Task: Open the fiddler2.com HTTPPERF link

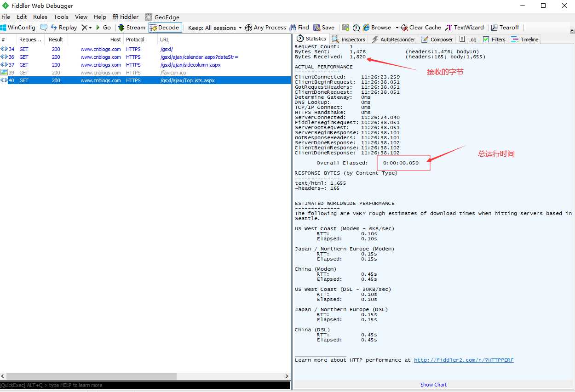Action: click(464, 360)
